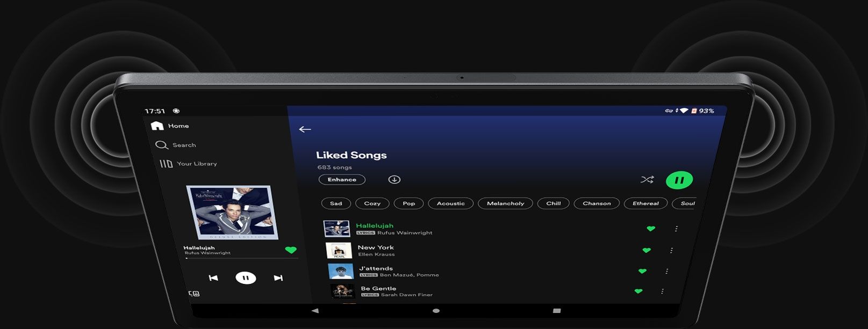This screenshot has height=329, width=868.
Task: Filter songs by the Chill tag
Action: point(553,203)
